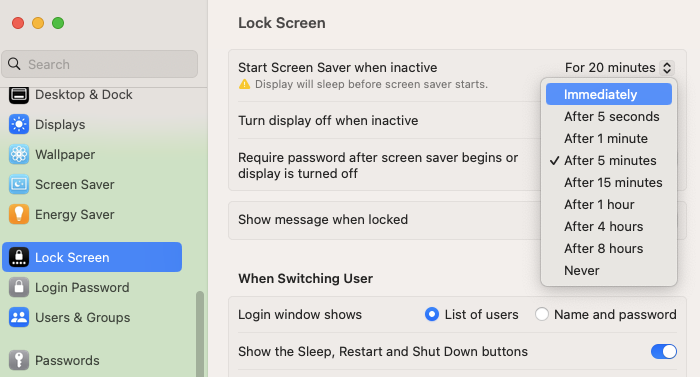
Task: Select Lock Screen in the sidebar
Action: click(x=92, y=257)
